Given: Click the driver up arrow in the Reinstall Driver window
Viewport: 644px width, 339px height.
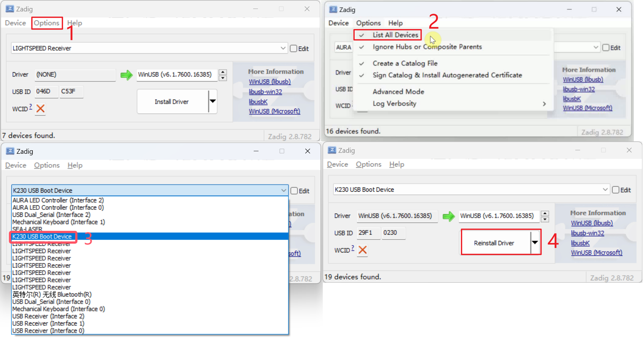Looking at the screenshot, I should point(545,213).
